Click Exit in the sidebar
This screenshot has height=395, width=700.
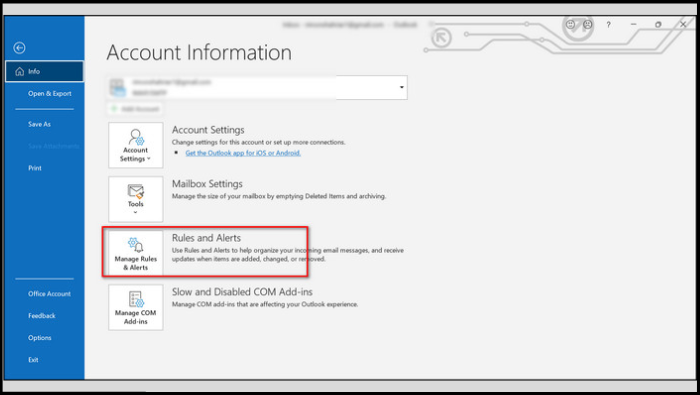tap(33, 360)
